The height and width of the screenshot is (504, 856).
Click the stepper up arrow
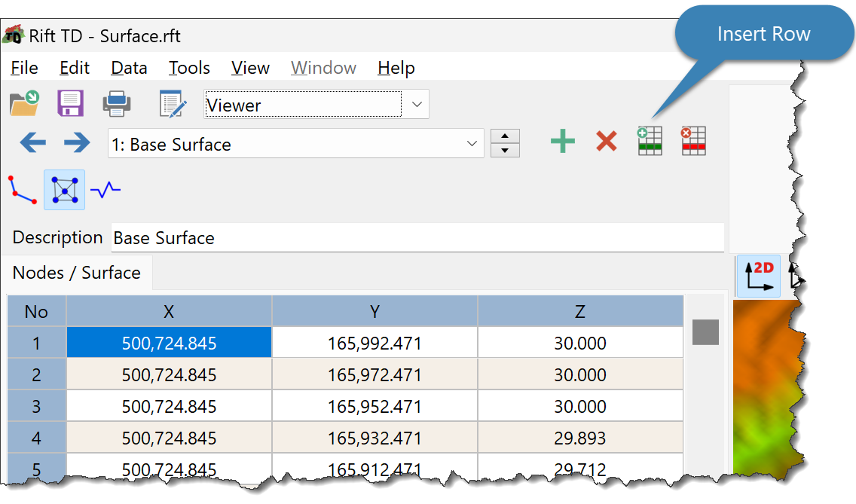(505, 136)
